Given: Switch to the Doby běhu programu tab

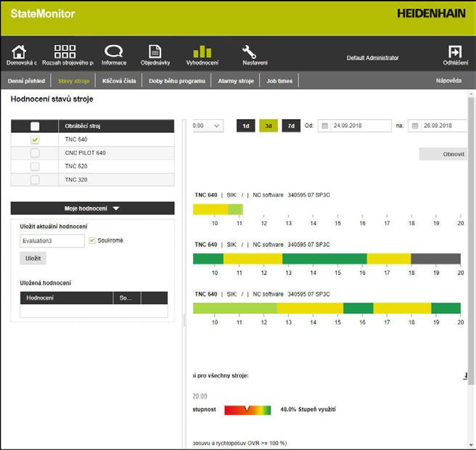Looking at the screenshot, I should pyautogui.click(x=177, y=81).
